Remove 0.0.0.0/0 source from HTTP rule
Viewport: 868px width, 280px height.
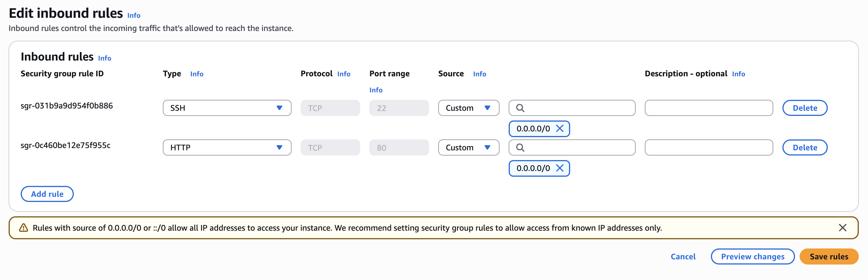(560, 168)
